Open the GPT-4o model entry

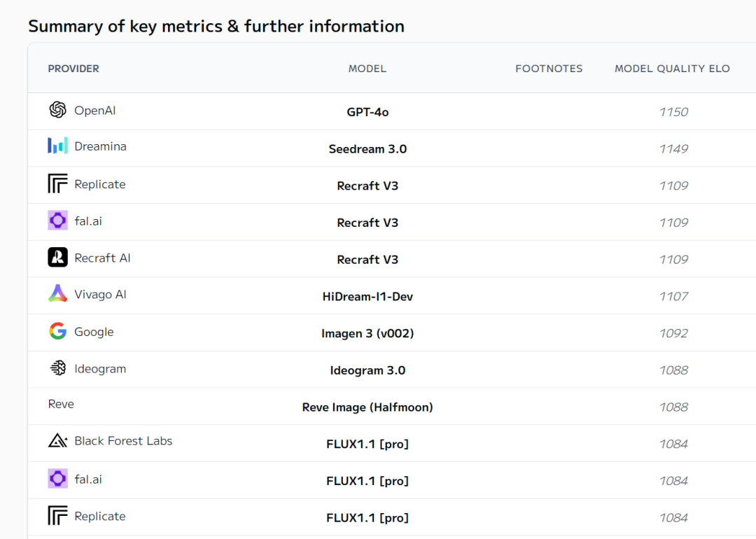pyautogui.click(x=367, y=112)
